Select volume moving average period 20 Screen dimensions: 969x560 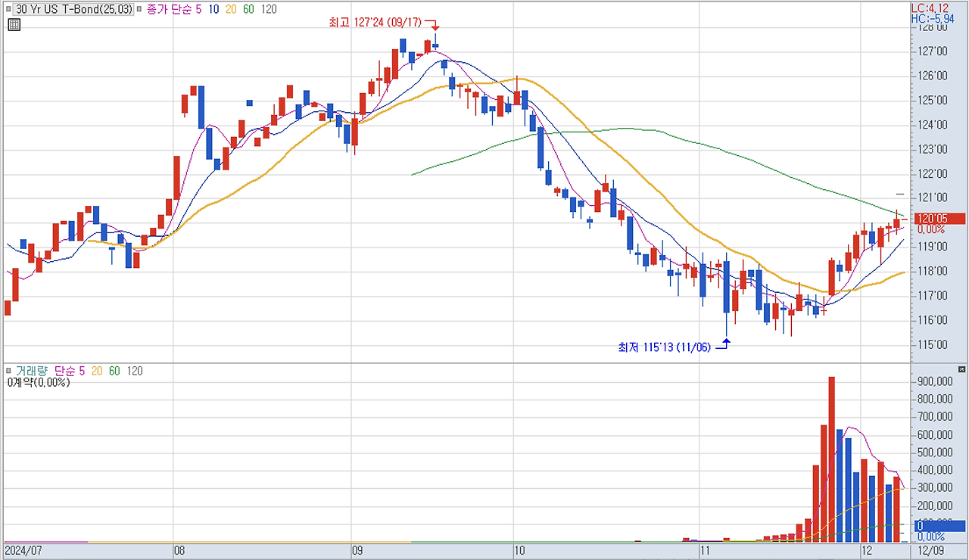97,371
